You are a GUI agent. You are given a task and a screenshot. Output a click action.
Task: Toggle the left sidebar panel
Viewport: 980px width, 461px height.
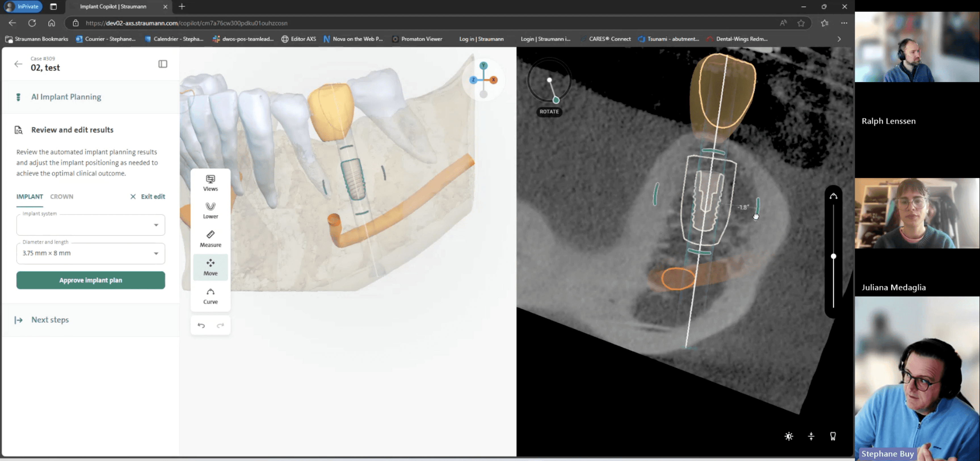point(163,64)
